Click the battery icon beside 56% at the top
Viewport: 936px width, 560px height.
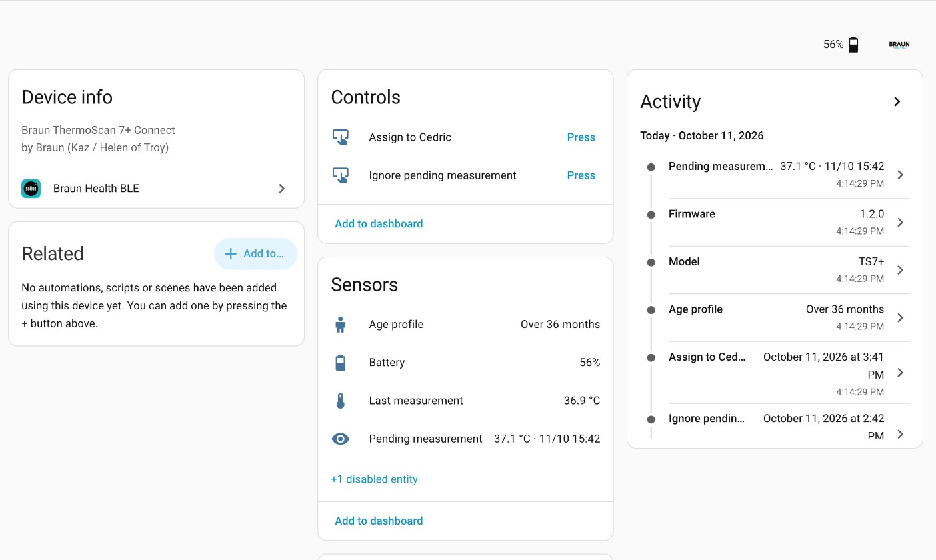point(853,45)
